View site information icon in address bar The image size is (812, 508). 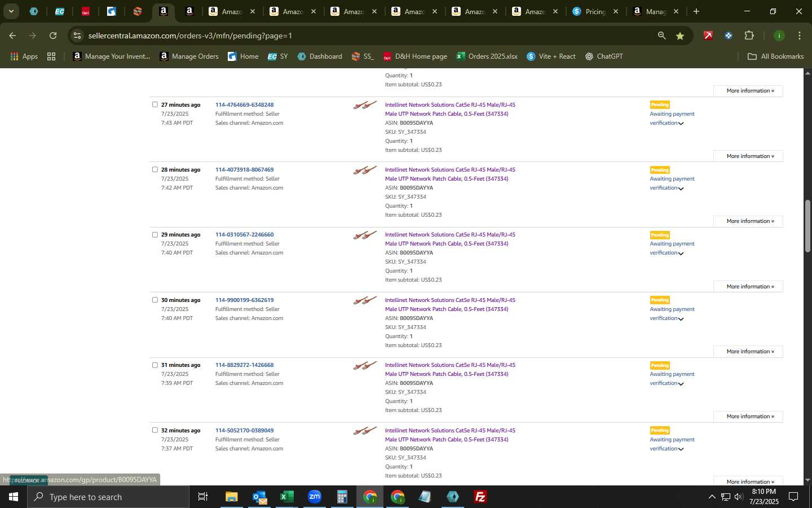(77, 36)
